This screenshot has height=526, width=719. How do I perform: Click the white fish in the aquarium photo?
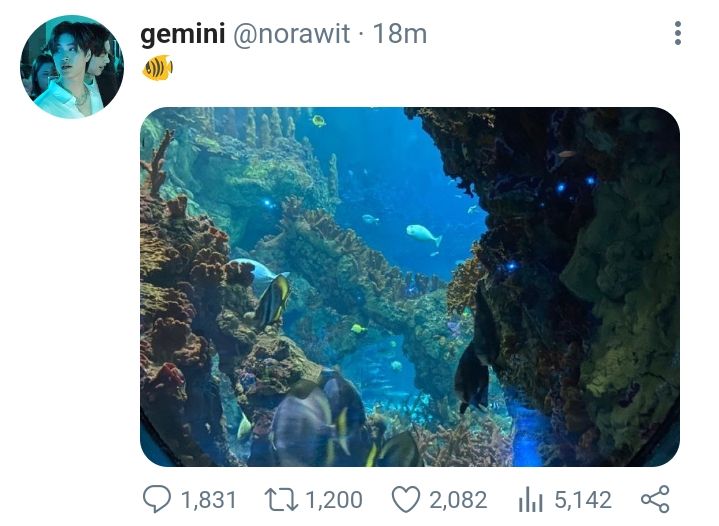point(424,234)
